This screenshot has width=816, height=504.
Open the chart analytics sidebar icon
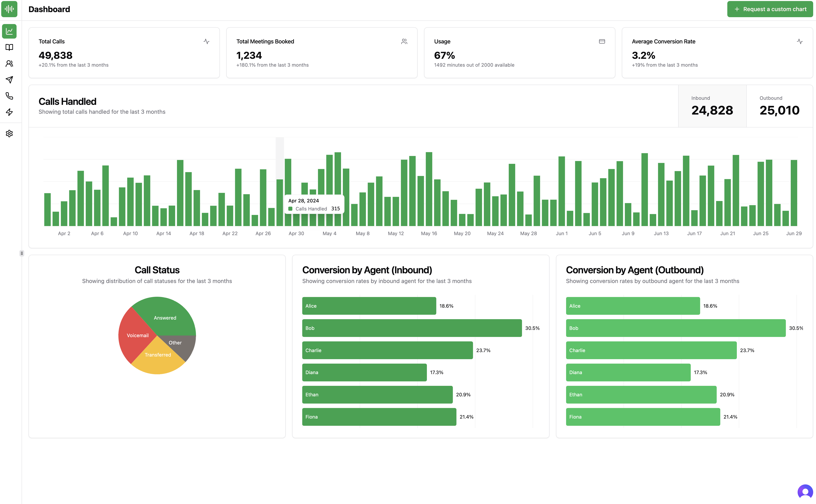point(9,31)
